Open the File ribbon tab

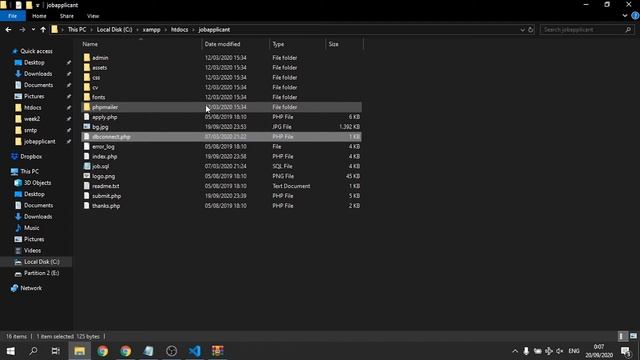(x=13, y=16)
